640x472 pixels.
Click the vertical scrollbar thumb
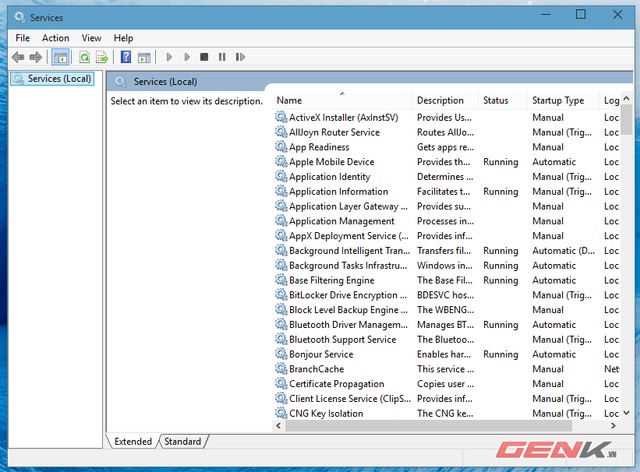click(627, 119)
